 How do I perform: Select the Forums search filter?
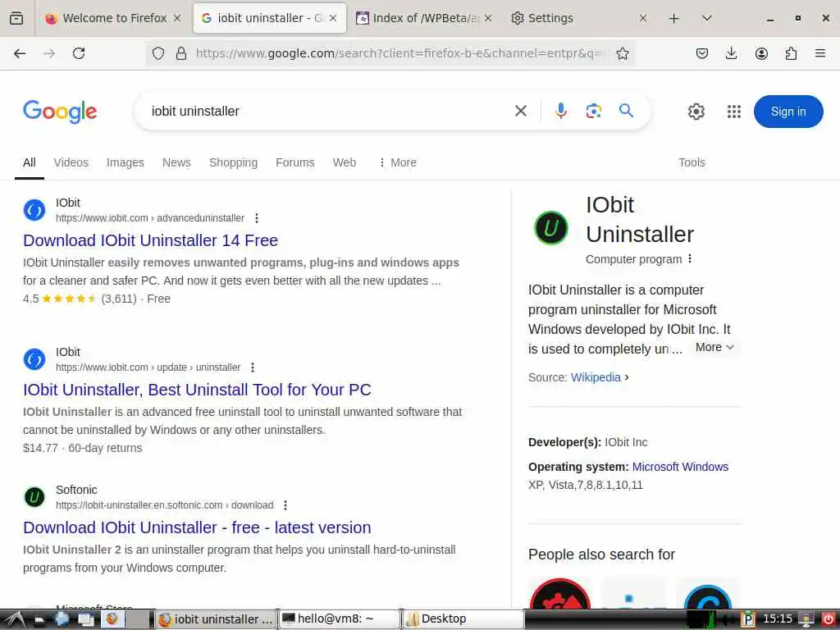point(295,162)
